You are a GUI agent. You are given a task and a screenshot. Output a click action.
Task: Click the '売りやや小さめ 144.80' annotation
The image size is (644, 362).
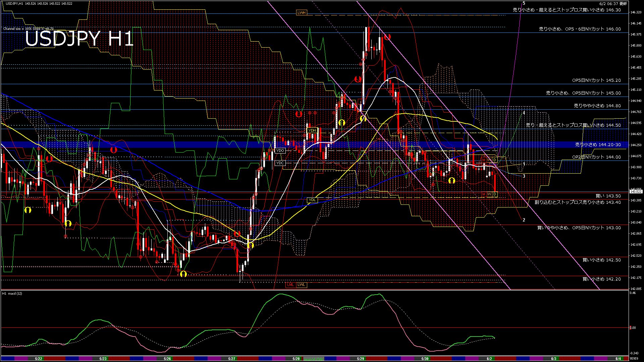coord(597,106)
